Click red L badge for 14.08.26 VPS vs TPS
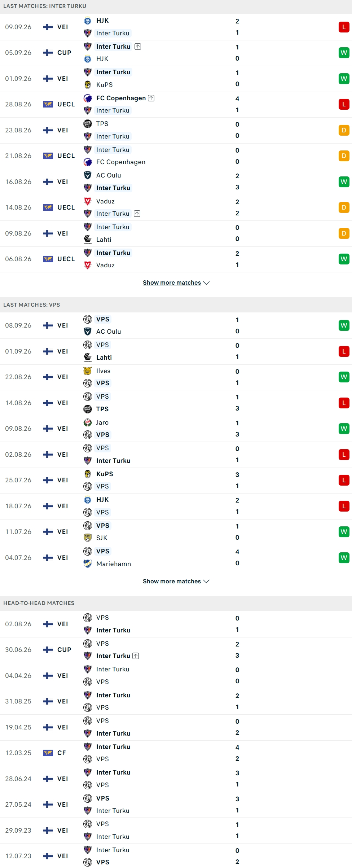Viewport: 352px width, 868px height. 344,403
